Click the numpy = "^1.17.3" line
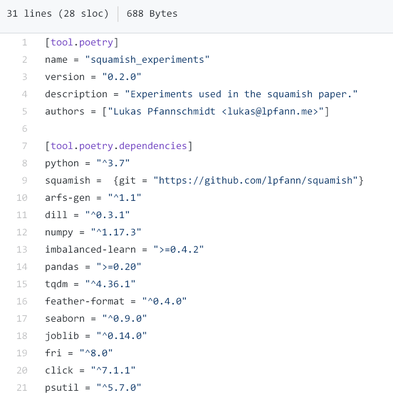The height and width of the screenshot is (400, 393). coord(93,232)
